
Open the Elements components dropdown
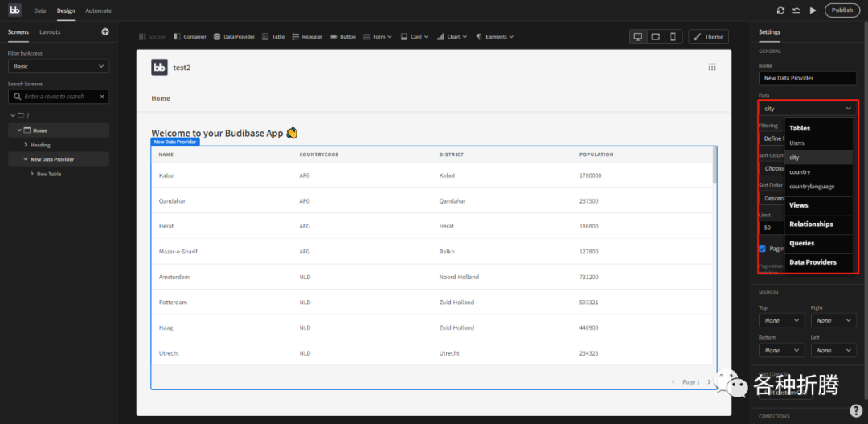[x=495, y=36]
